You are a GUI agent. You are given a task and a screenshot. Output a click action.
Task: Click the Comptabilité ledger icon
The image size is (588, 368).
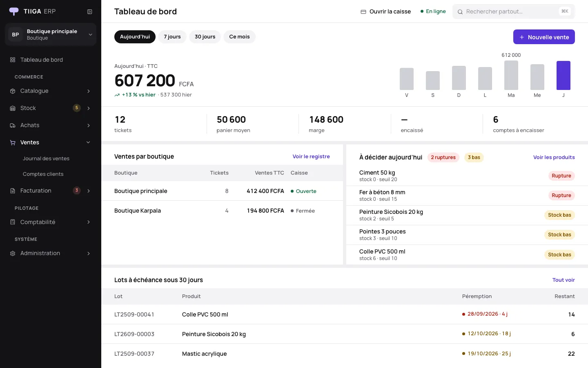click(x=13, y=222)
